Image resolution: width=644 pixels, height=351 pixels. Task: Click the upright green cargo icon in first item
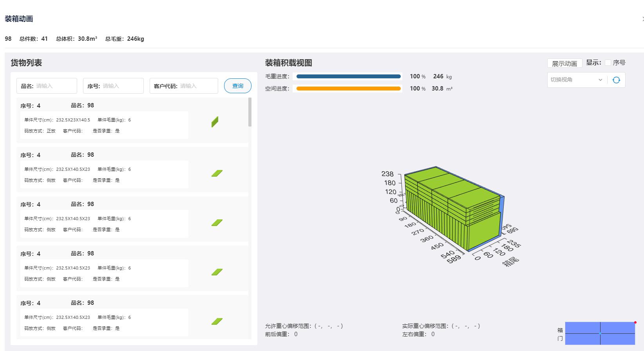tap(215, 122)
